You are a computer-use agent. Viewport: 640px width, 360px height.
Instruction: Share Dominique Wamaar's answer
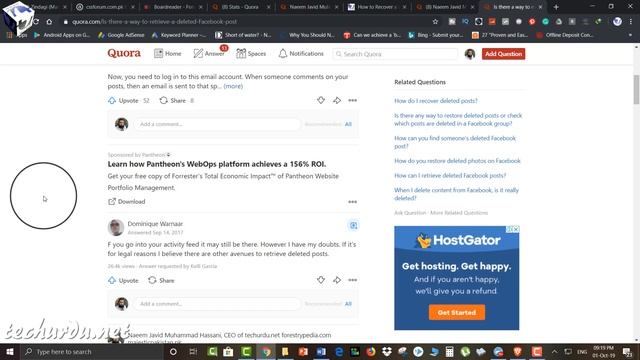click(x=161, y=280)
